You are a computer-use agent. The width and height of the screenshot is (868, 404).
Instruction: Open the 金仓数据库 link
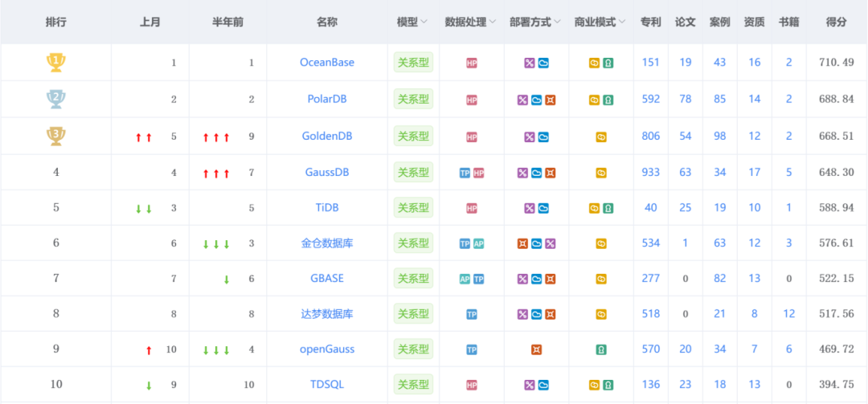click(326, 243)
